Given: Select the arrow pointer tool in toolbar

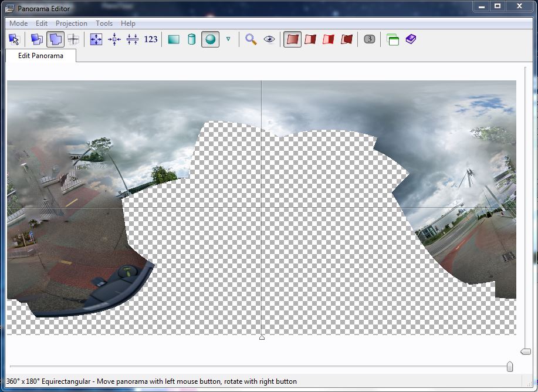Looking at the screenshot, I should click(15, 39).
